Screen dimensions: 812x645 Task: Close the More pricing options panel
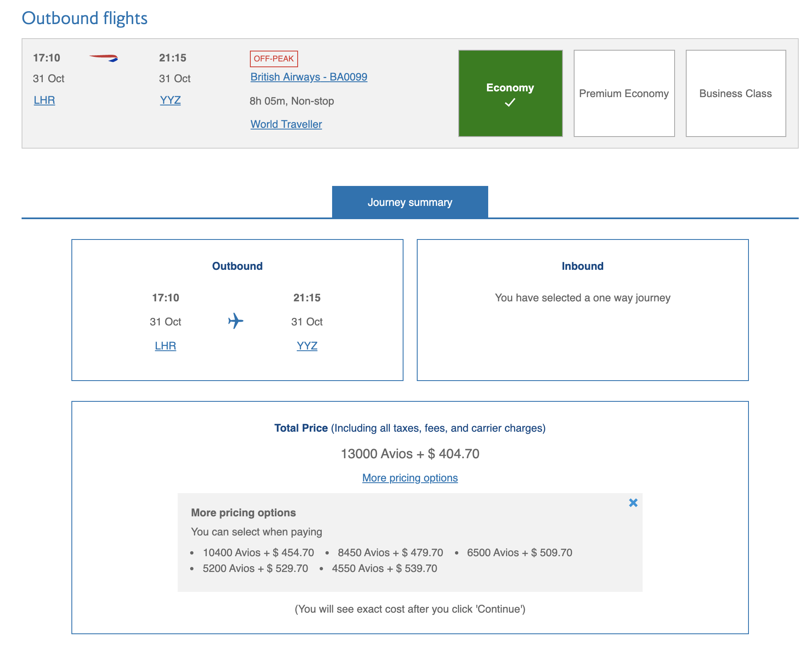(x=633, y=503)
